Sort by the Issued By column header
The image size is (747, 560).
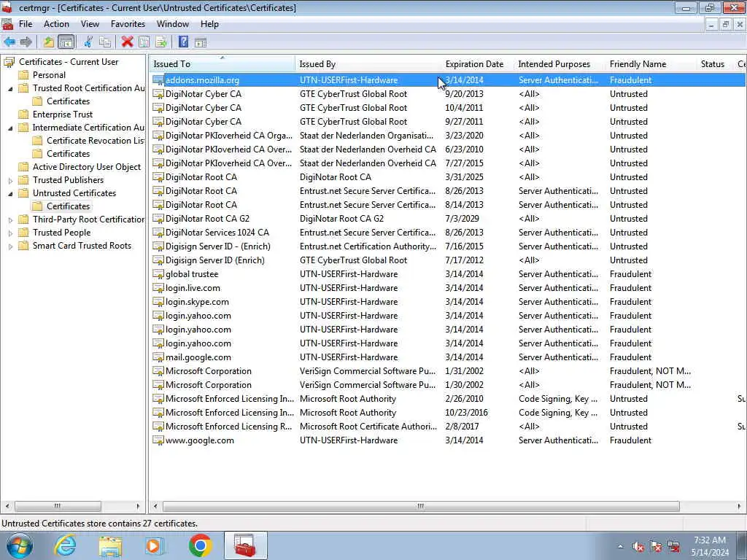(368, 64)
